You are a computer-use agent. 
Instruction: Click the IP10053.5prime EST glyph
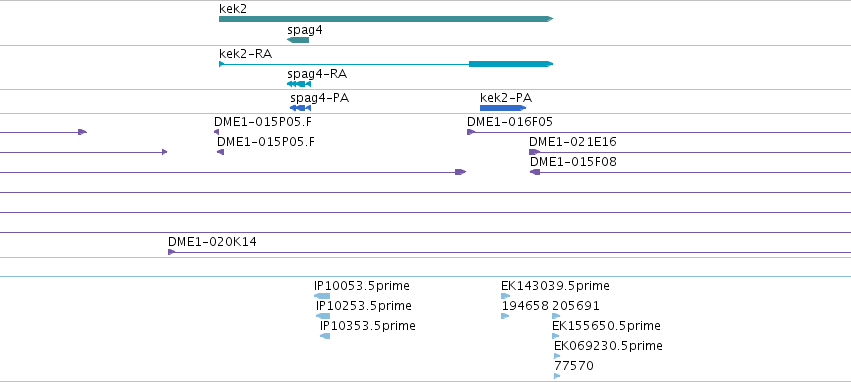pos(322,296)
